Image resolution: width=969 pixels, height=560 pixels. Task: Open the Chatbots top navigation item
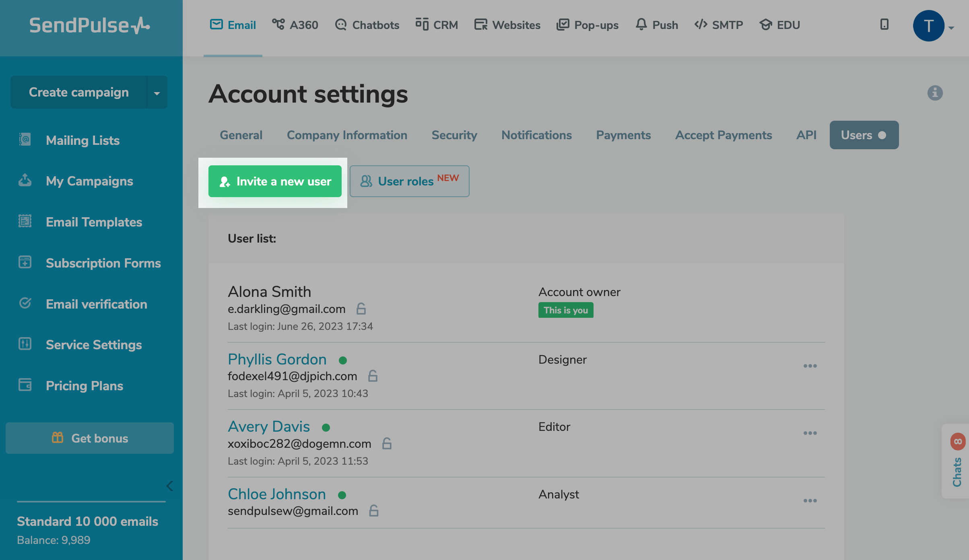tap(367, 25)
